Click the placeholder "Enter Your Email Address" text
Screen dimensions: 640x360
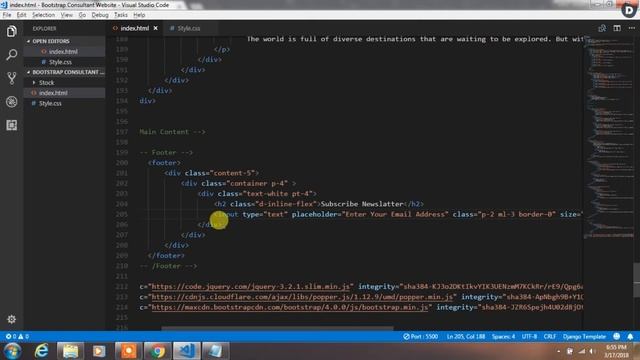click(x=395, y=214)
